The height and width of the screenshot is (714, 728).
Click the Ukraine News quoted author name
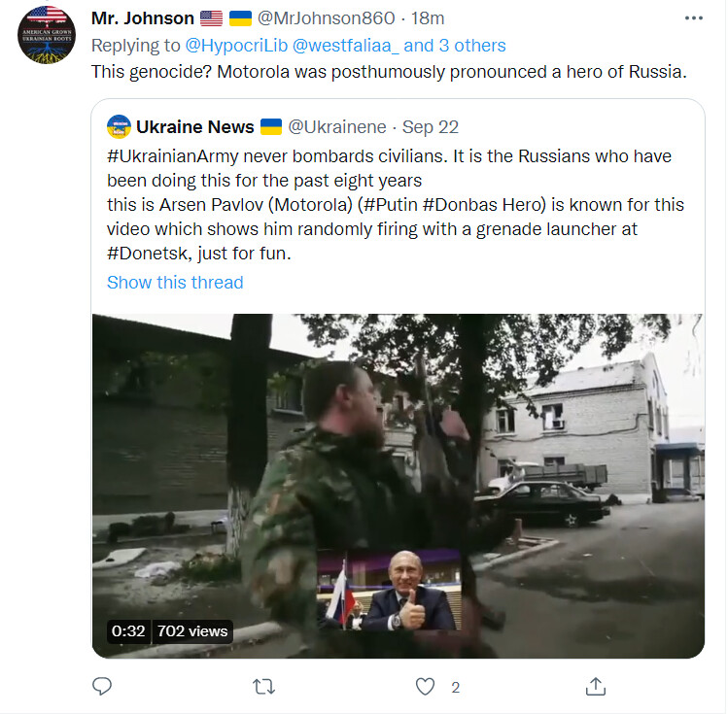(195, 127)
